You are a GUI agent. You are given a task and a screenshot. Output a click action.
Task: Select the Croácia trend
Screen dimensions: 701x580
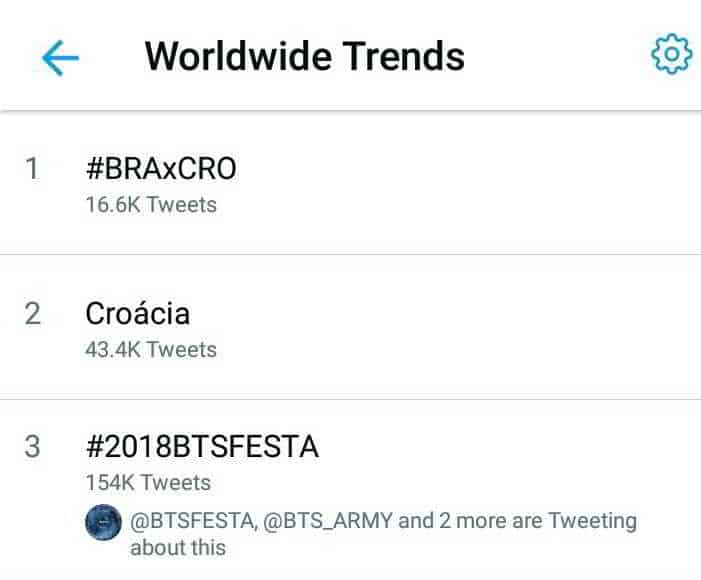pyautogui.click(x=138, y=314)
